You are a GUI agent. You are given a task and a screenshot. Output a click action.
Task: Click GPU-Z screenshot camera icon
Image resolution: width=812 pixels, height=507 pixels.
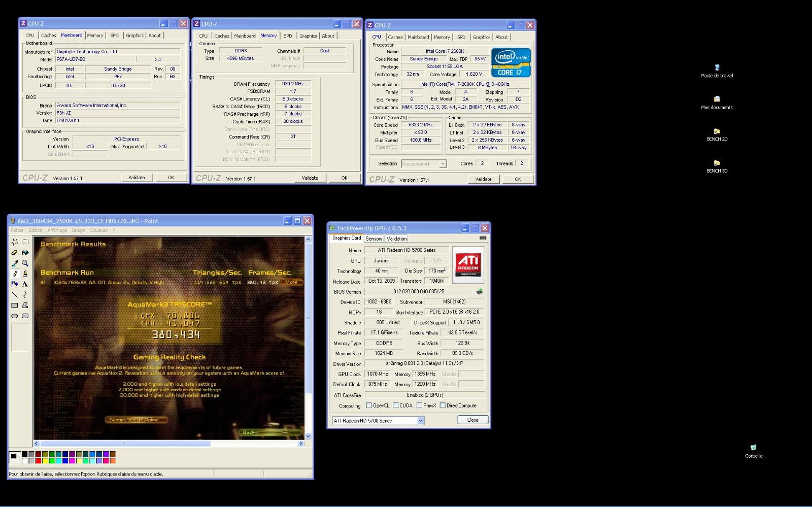click(x=483, y=238)
